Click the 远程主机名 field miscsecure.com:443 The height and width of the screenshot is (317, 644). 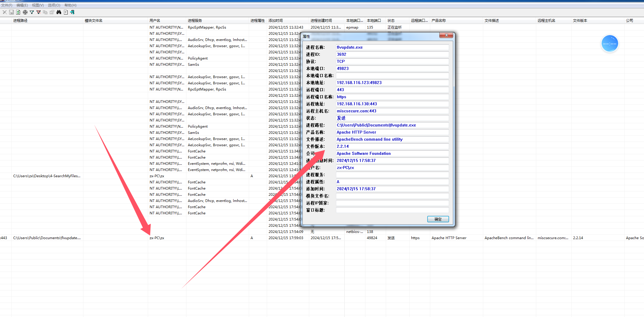point(392,111)
